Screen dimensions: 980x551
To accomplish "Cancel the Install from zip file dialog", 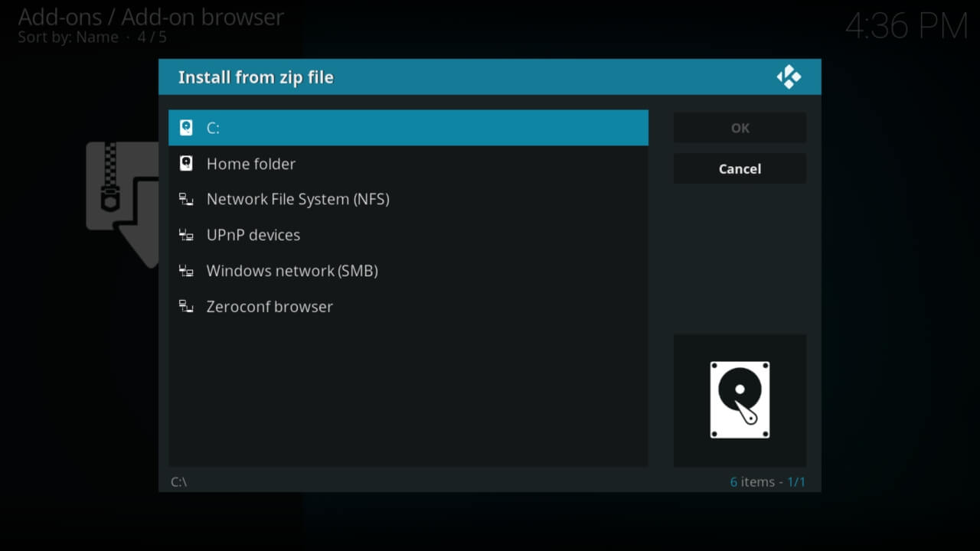I will [x=740, y=169].
